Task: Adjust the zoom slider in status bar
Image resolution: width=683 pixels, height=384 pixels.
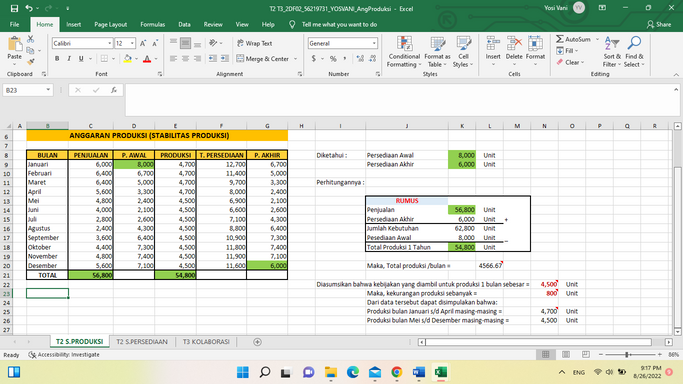Action: tap(628, 354)
